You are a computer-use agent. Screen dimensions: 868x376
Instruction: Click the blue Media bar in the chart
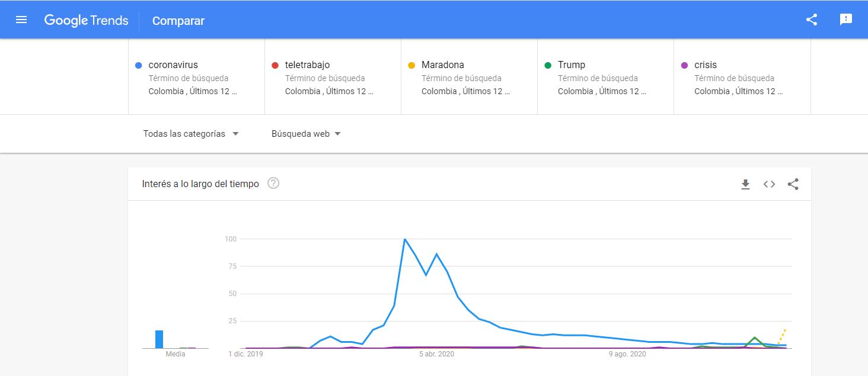(x=159, y=338)
